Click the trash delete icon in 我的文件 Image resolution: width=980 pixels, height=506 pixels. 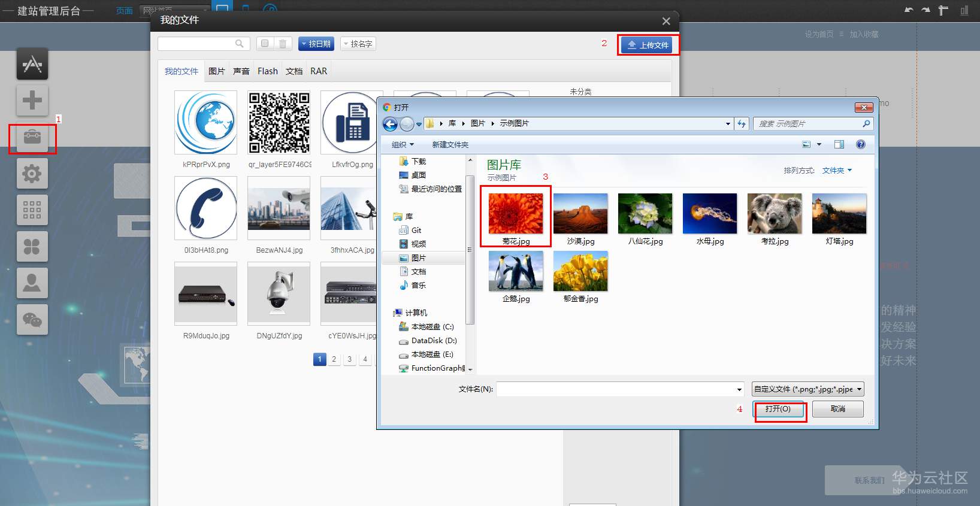pos(283,44)
